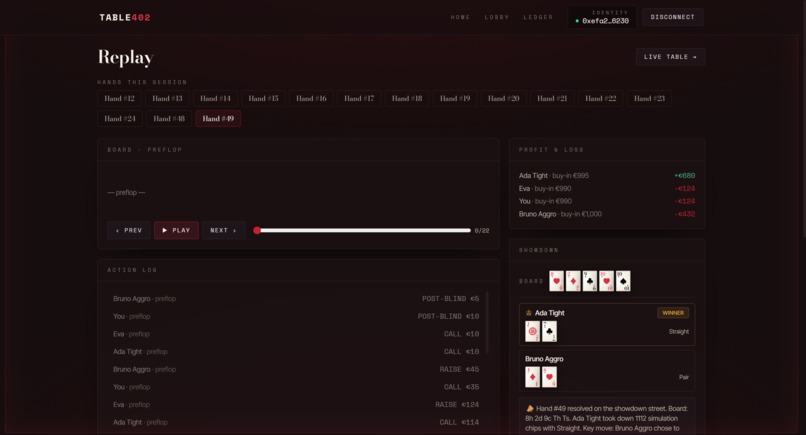The height and width of the screenshot is (435, 806).
Task: Click the red replay progress slider handle
Action: (x=257, y=230)
